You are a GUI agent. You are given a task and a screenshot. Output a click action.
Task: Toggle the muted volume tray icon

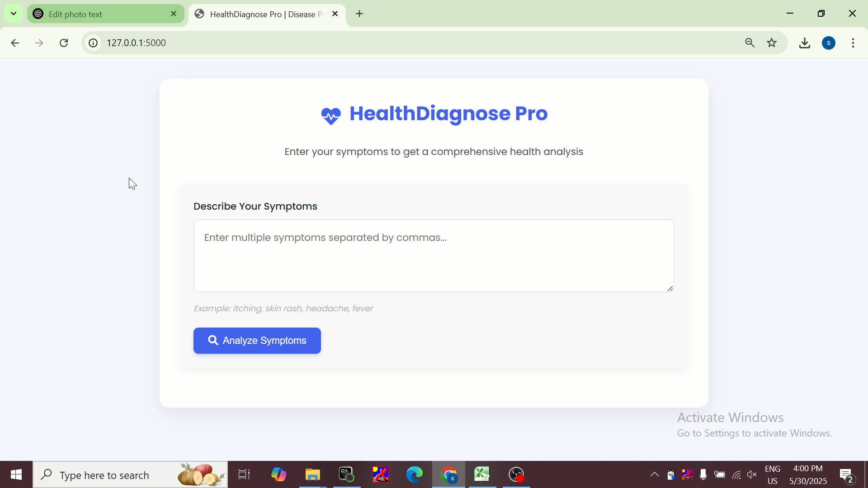coord(752,474)
